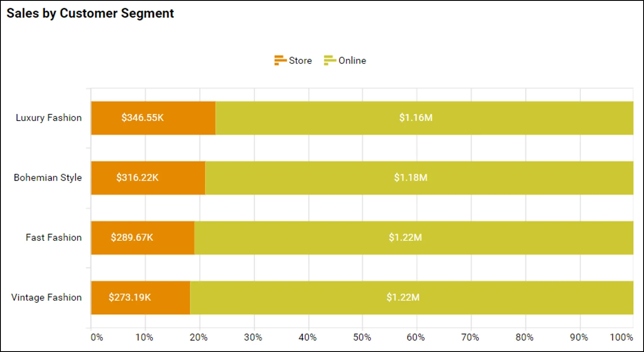Click the 100% axis tick label
The height and width of the screenshot is (352, 644).
coord(621,337)
